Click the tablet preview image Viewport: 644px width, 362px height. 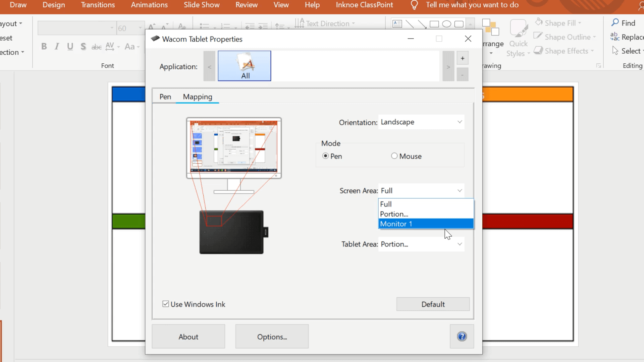(234, 232)
